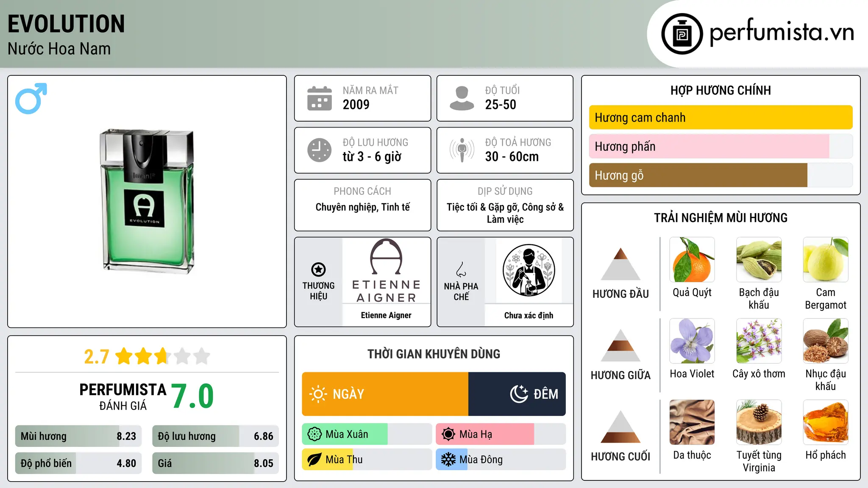This screenshot has height=488, width=868.
Task: Click the Etienne Aigner brand name caption
Action: (386, 315)
